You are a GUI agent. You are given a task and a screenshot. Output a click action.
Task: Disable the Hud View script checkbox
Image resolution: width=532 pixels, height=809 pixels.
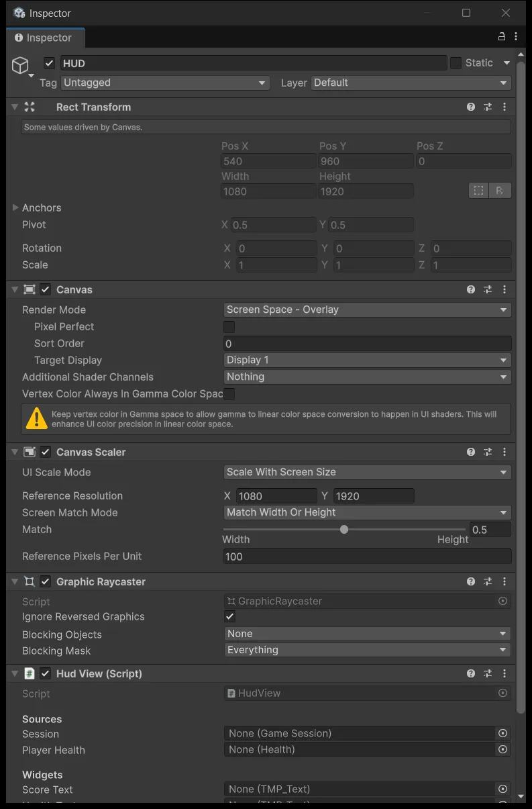pos(46,673)
